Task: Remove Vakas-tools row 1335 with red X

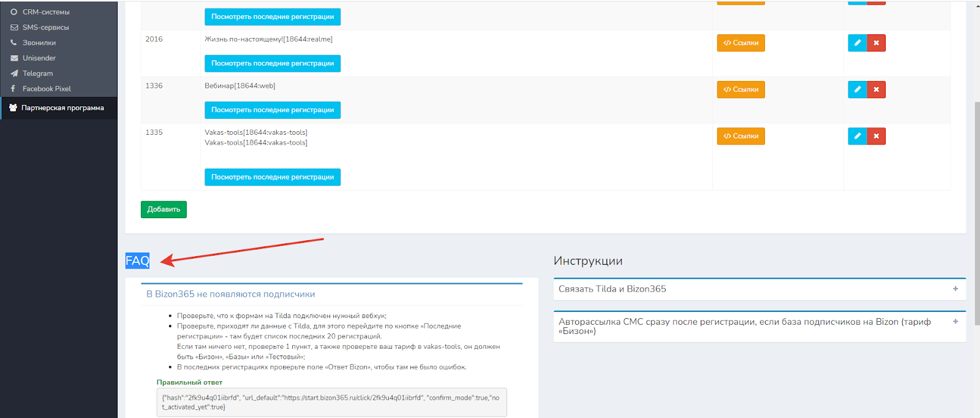Action: click(876, 136)
